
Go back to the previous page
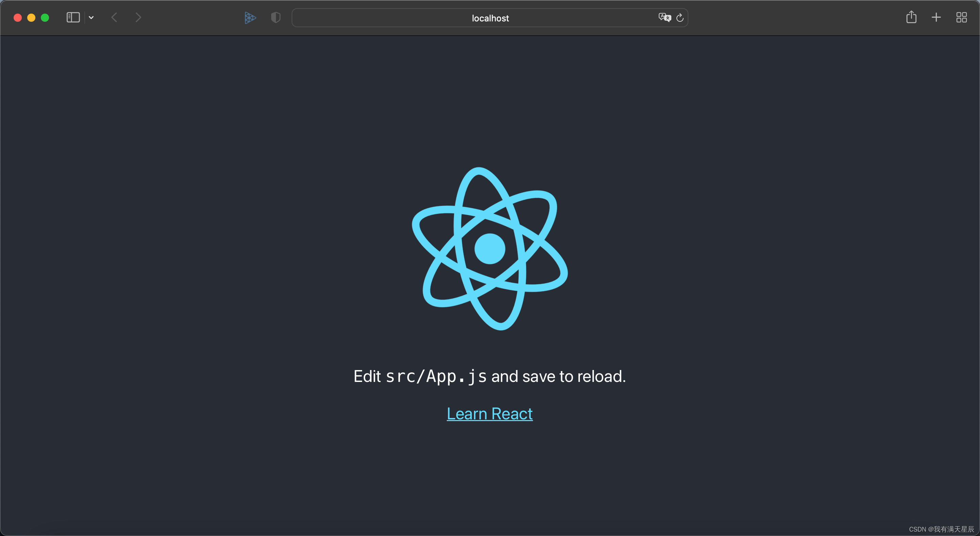tap(114, 17)
